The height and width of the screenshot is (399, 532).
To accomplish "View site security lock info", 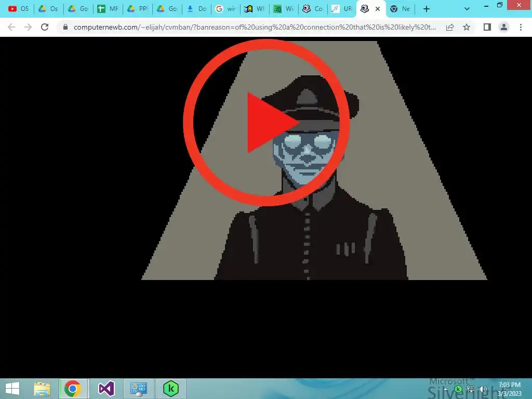I will click(x=65, y=27).
